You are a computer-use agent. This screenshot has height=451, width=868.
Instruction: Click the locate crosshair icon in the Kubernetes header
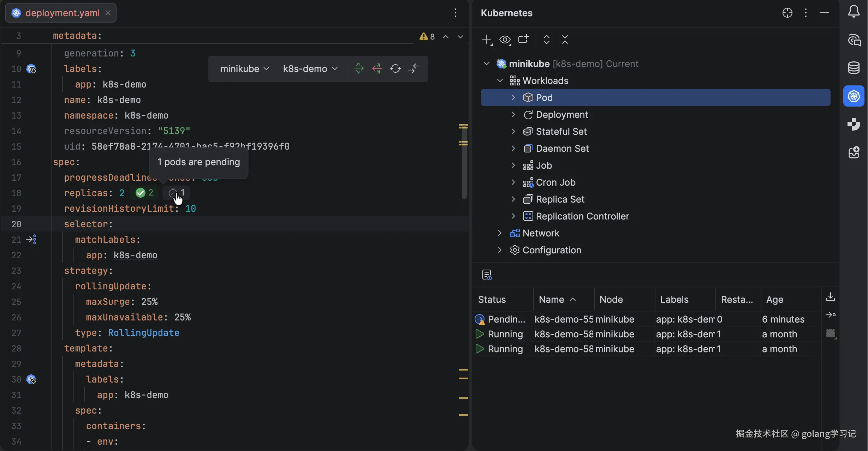(x=787, y=13)
